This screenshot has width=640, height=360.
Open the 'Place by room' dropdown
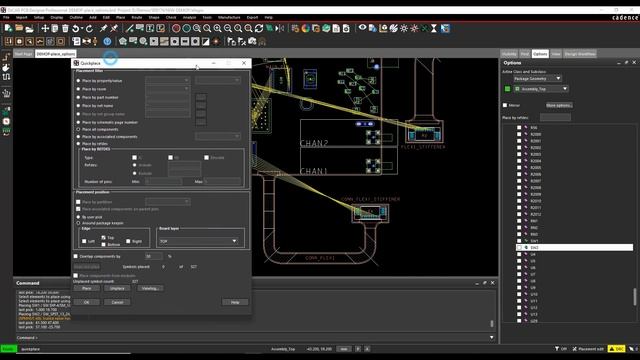point(167,89)
